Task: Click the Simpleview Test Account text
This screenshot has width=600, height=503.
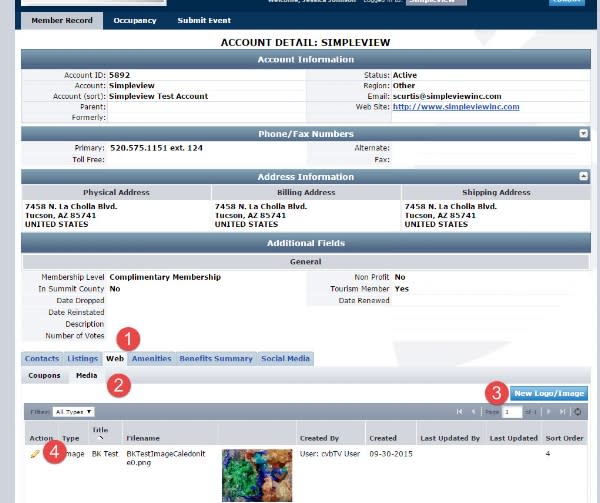Action: pyautogui.click(x=158, y=96)
